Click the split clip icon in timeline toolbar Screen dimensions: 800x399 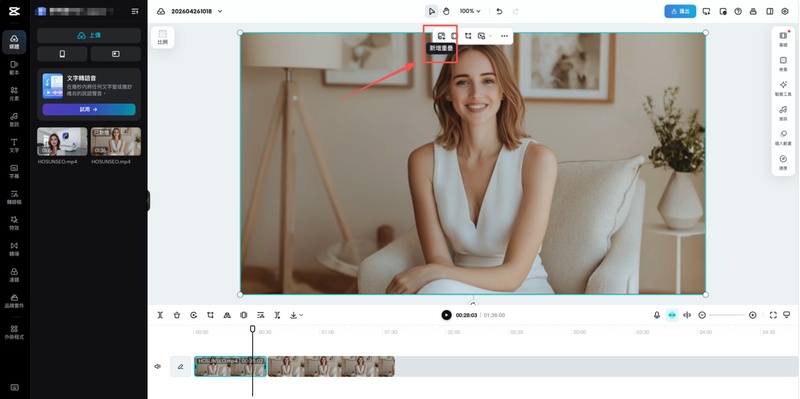(160, 315)
